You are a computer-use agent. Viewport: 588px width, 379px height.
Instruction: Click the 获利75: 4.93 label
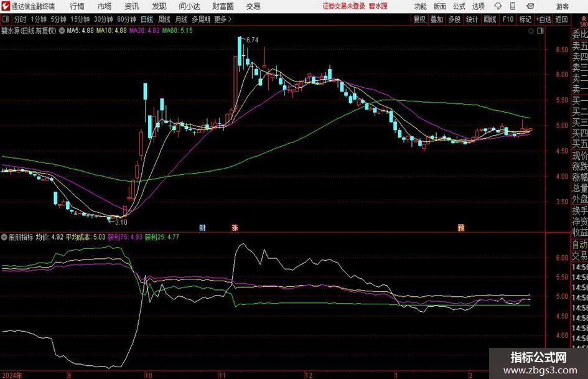pos(125,237)
